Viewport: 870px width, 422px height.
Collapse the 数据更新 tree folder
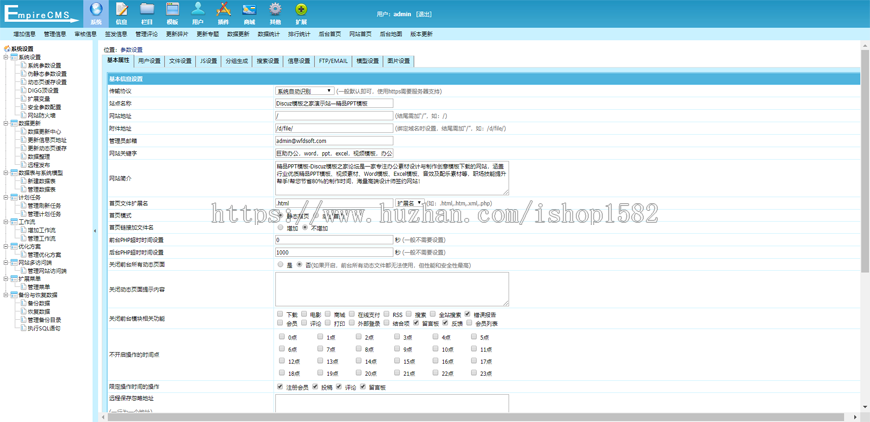[x=6, y=123]
